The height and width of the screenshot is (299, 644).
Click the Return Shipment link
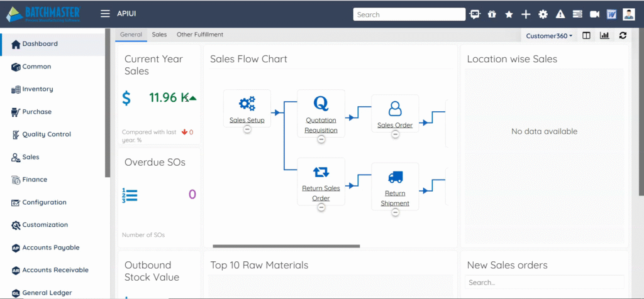point(395,198)
